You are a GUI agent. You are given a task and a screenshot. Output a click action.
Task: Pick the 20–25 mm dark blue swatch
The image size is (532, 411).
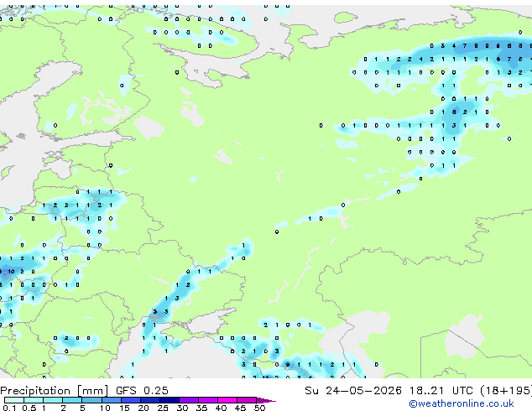(149, 400)
